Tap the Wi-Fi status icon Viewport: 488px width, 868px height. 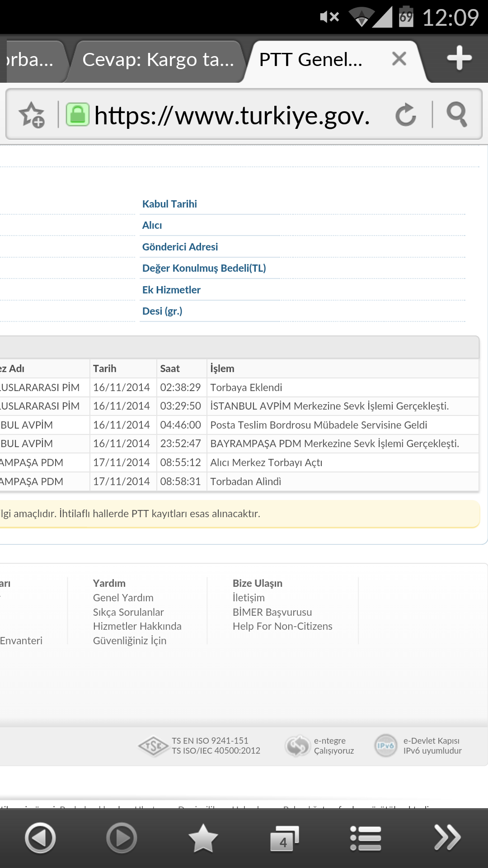pyautogui.click(x=361, y=17)
